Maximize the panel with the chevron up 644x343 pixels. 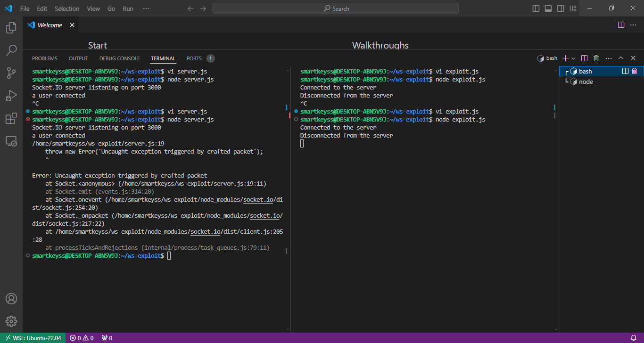621,58
